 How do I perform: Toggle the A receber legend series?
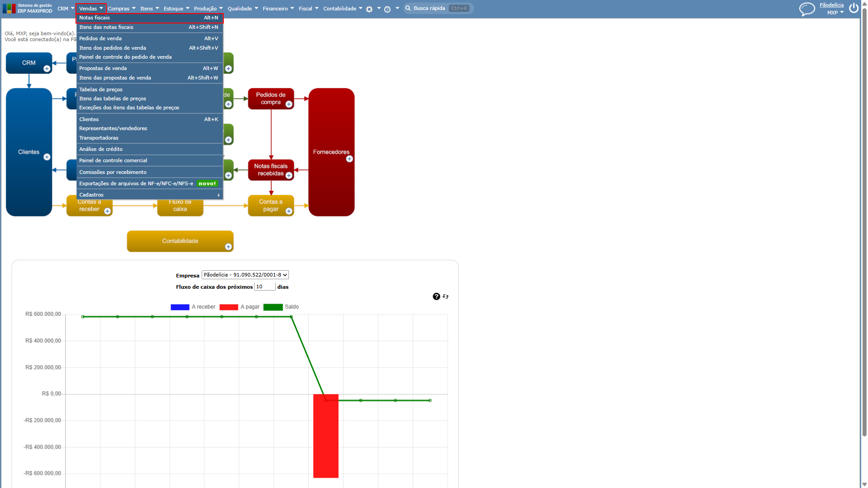click(193, 307)
